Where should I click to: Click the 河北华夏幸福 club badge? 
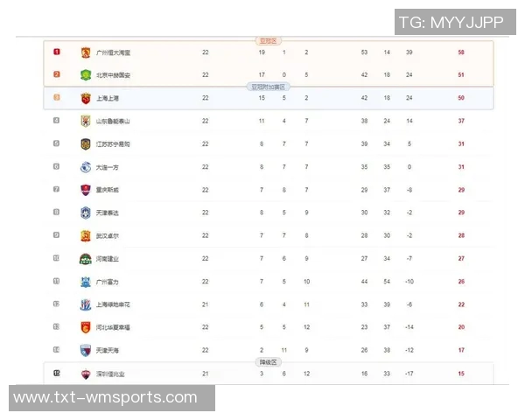(x=85, y=327)
